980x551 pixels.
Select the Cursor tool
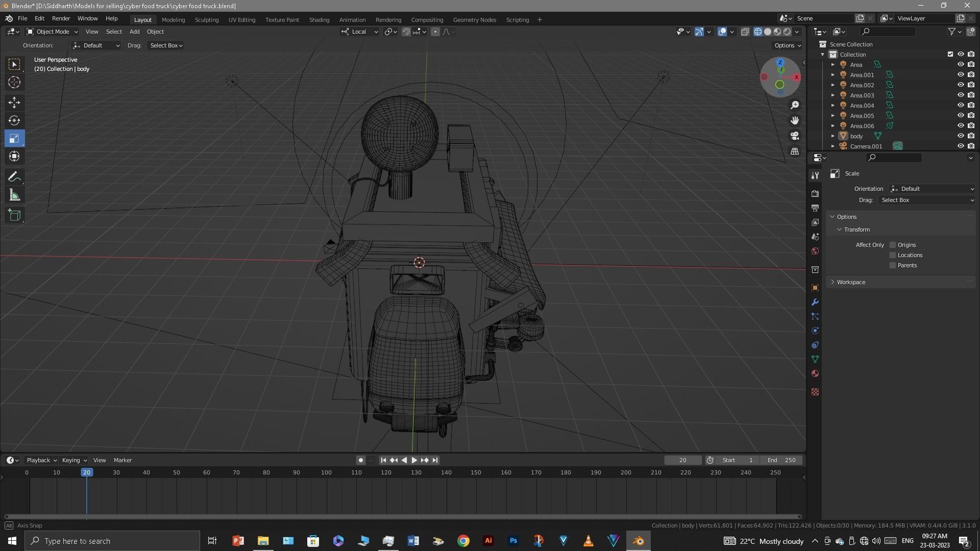click(x=14, y=82)
